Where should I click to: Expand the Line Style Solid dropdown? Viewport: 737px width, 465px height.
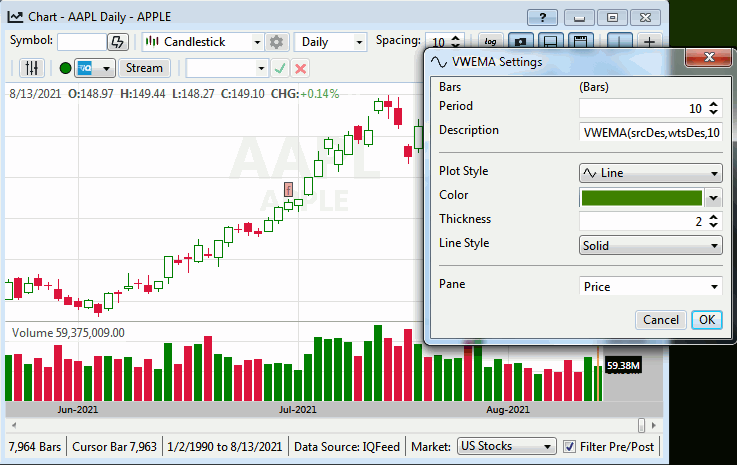(651, 245)
